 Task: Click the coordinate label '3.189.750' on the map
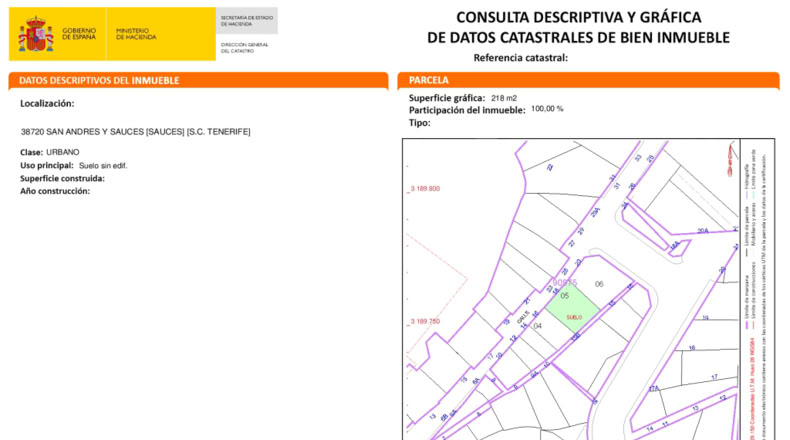coord(425,321)
